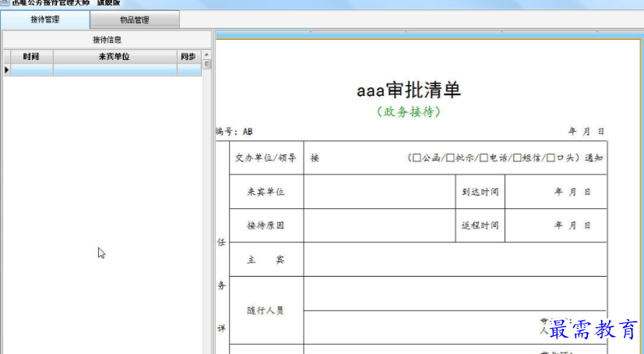Click the 接待信息 panel header
Image resolution: width=644 pixels, height=354 pixels.
pyautogui.click(x=107, y=39)
